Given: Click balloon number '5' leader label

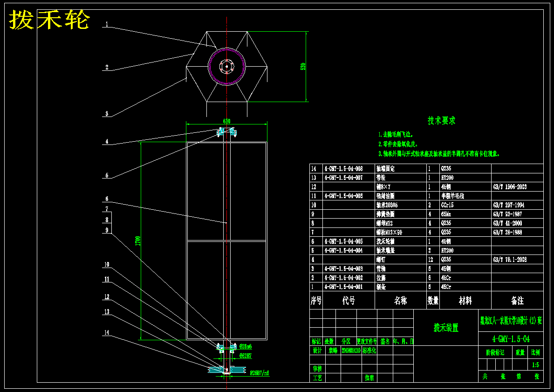Looking at the screenshot, I should [x=107, y=175].
